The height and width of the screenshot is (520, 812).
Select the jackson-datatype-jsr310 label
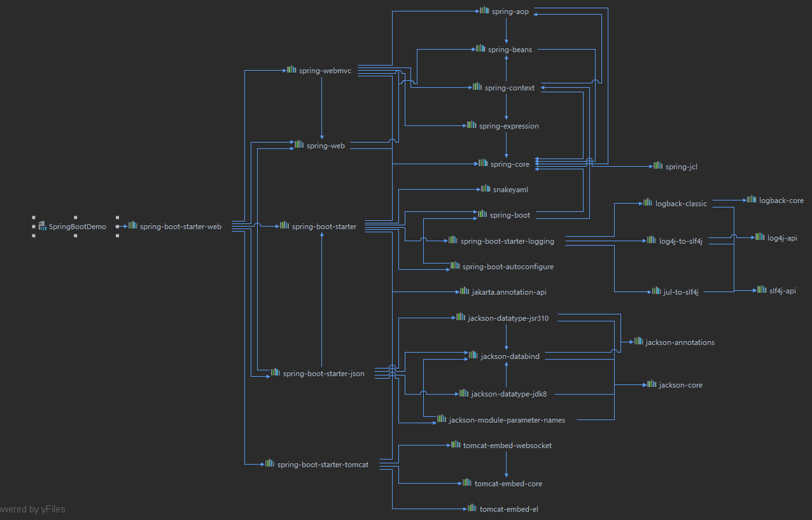(x=508, y=318)
